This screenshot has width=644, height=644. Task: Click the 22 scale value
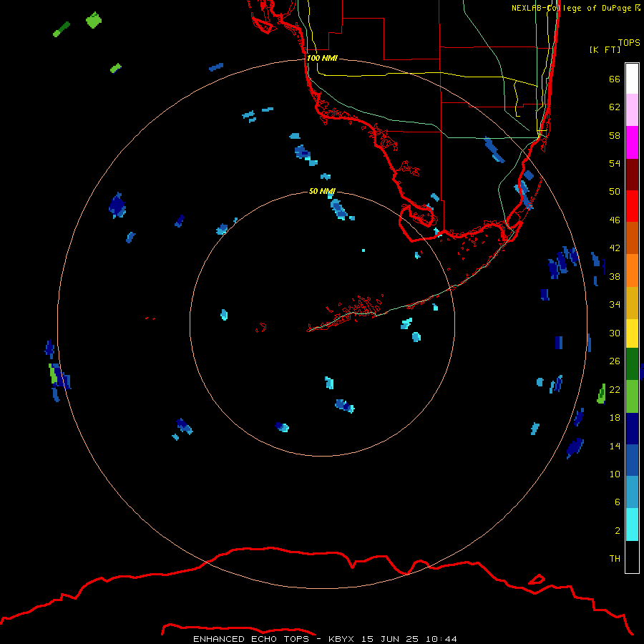(615, 390)
